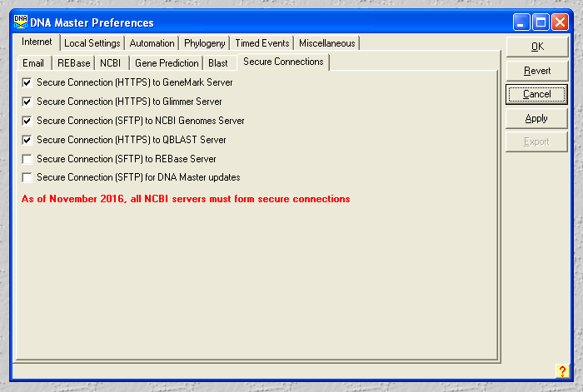Viewport: 583px width, 392px height.
Task: Uncheck Secure Connection (HTTPS) to Glimmer Server
Action: coord(27,102)
